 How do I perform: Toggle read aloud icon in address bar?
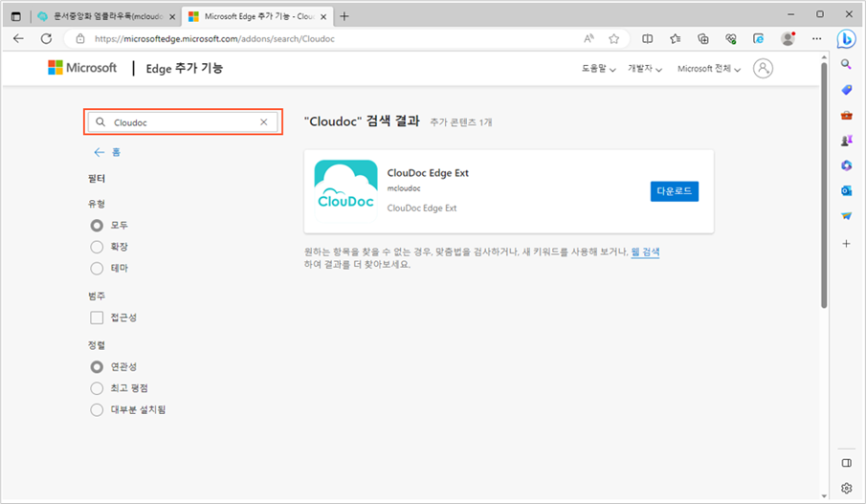(588, 38)
